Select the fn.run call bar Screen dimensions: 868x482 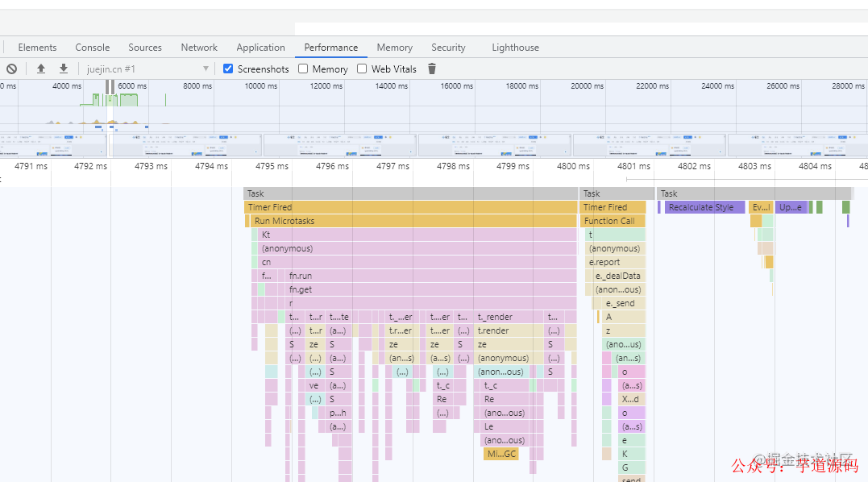coord(431,276)
